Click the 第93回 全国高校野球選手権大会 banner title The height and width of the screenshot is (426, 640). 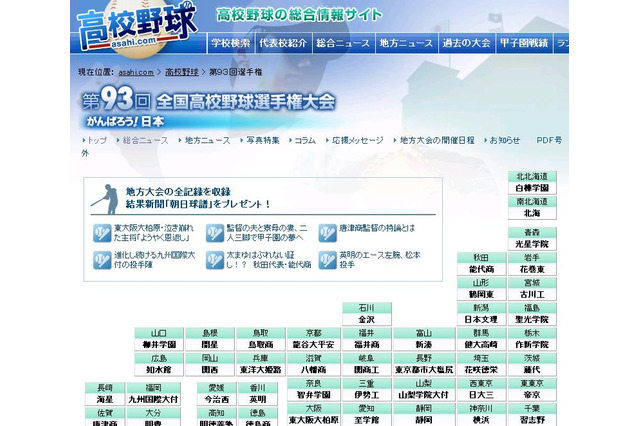(209, 101)
